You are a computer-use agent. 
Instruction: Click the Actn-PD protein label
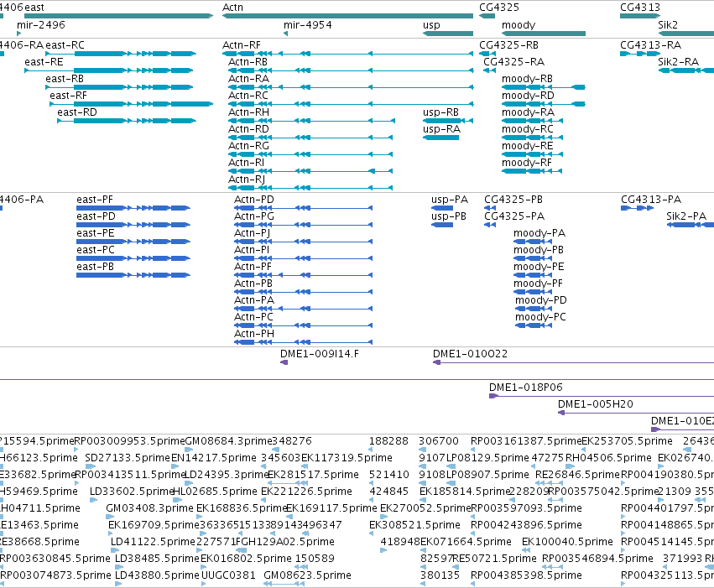[x=254, y=200]
